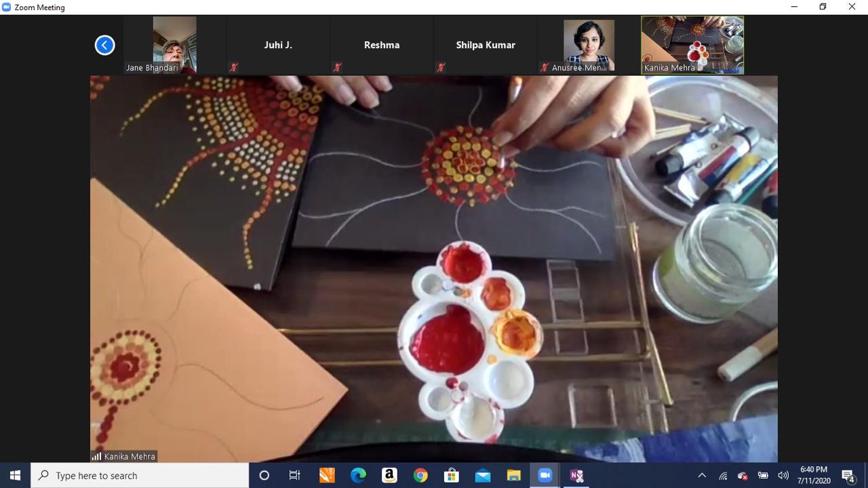Expand hidden system tray icons
This screenshot has width=868, height=488.
[x=702, y=475]
